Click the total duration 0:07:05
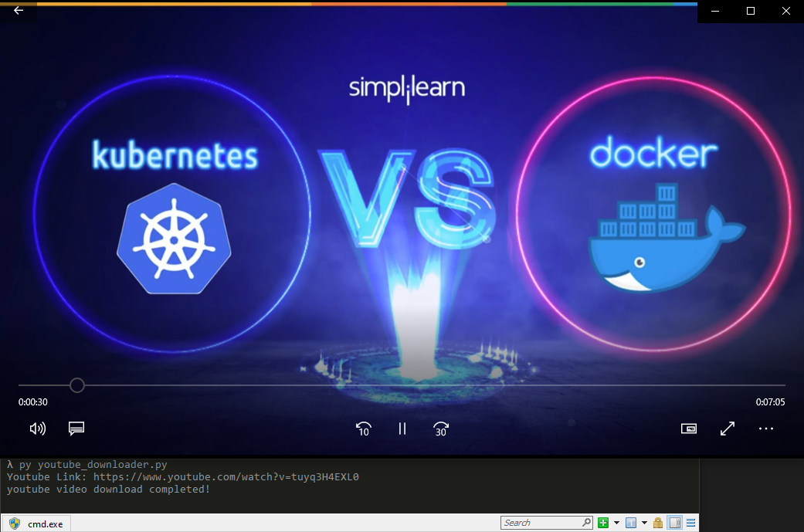Image resolution: width=804 pixels, height=532 pixels. (x=770, y=402)
